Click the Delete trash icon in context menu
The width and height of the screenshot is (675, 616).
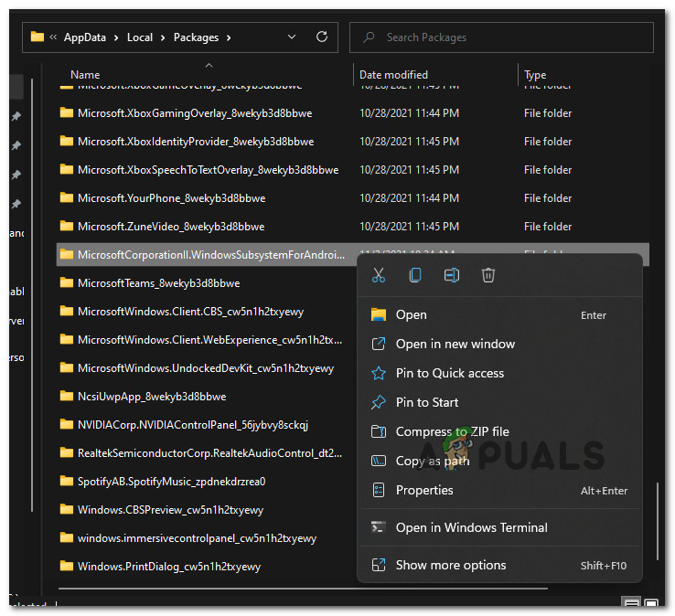(488, 275)
